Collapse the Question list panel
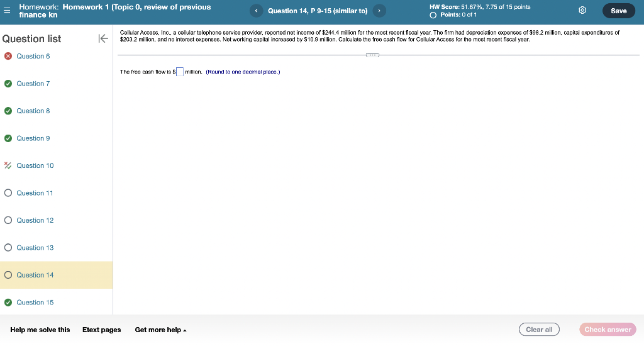Image resolution: width=644 pixels, height=346 pixels. tap(103, 38)
